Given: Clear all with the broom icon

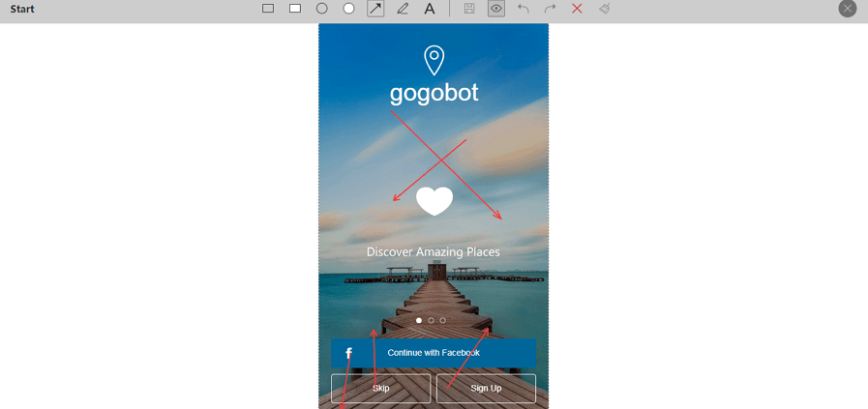Looking at the screenshot, I should tap(604, 9).
